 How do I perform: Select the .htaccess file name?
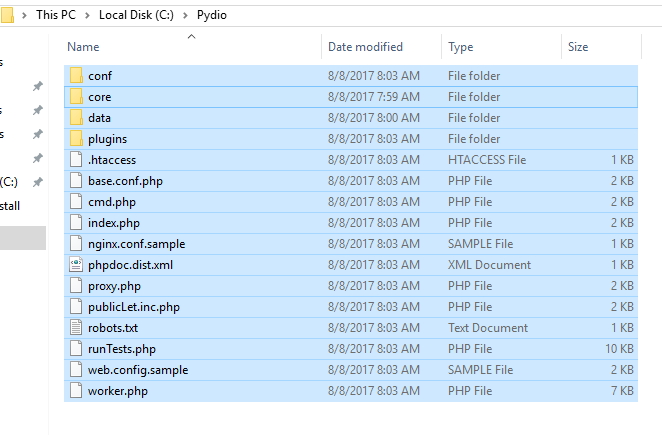click(x=112, y=160)
